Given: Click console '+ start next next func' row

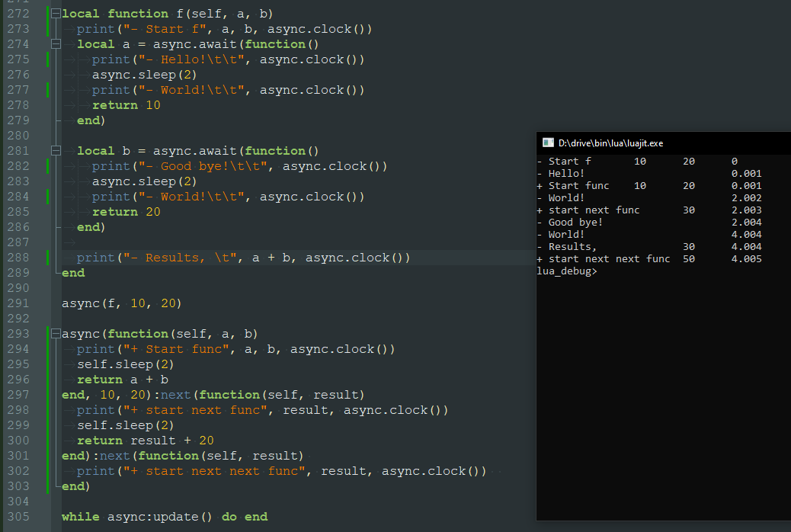Looking at the screenshot, I should point(649,259).
